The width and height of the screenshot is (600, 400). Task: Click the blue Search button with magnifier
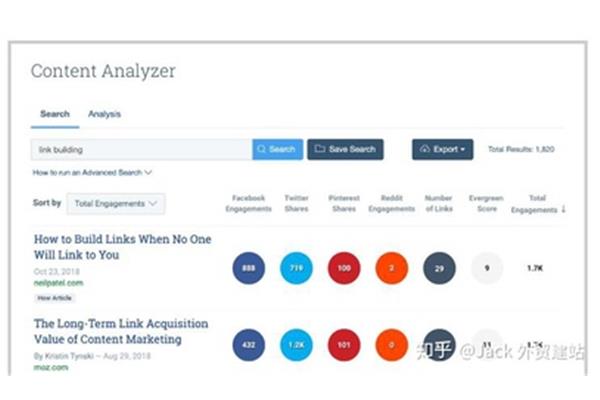[x=277, y=149]
